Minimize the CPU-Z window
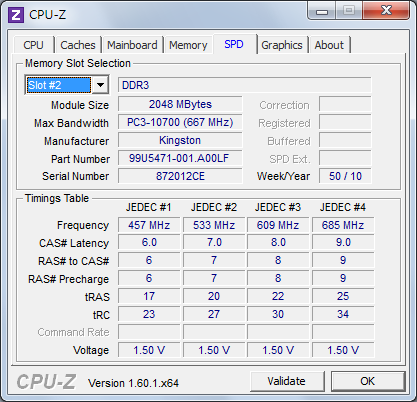Image resolution: width=417 pixels, height=402 pixels. 321,11
